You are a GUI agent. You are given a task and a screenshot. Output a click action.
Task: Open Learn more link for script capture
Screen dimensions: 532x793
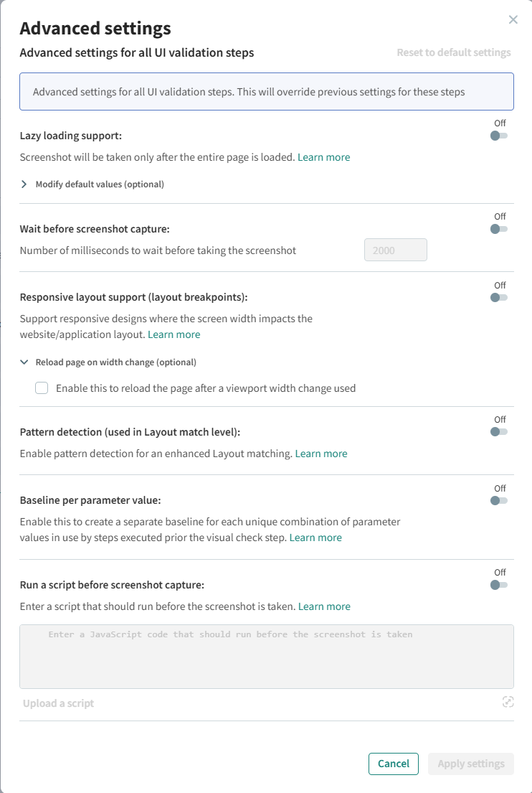[324, 606]
